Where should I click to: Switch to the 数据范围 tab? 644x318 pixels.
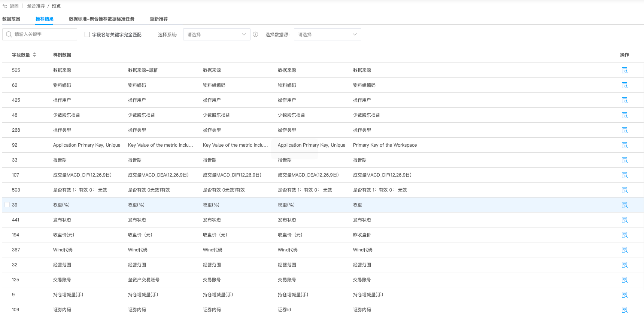(11, 19)
